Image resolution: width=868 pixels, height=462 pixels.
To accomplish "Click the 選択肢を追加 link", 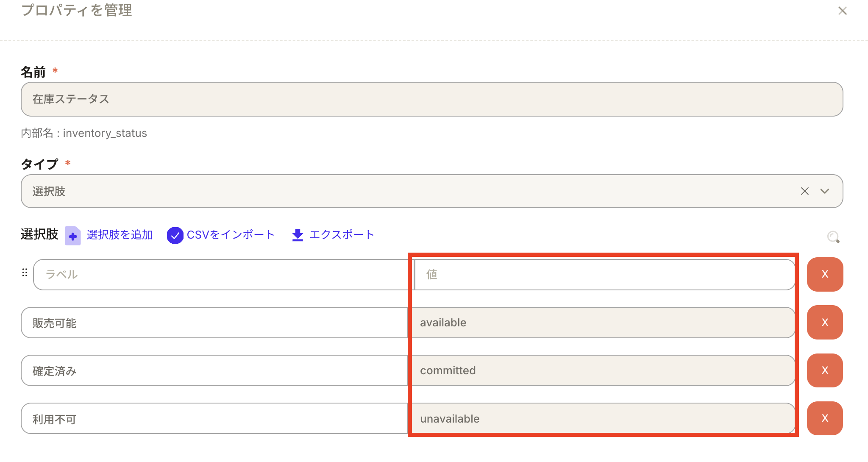I will 120,235.
